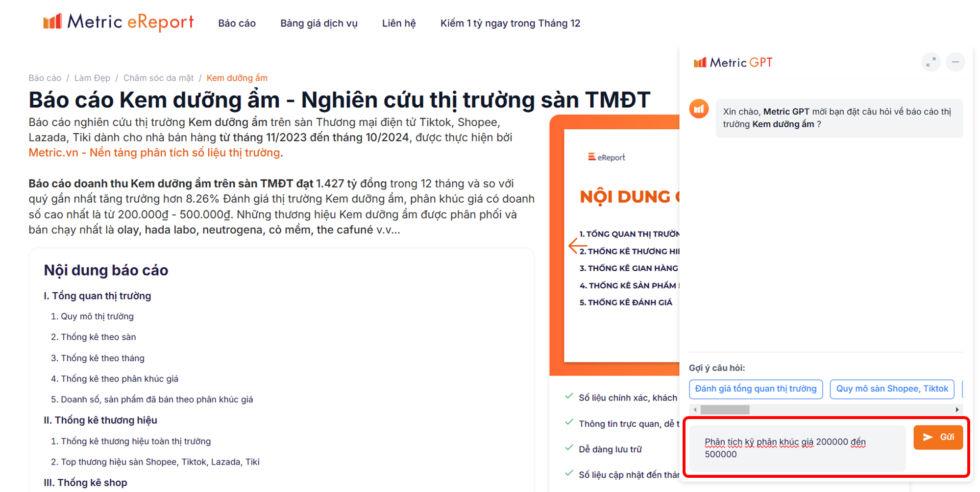Navigate to Chăm sóc da mặt breadcrumb
The image size is (980, 492).
pyautogui.click(x=158, y=78)
